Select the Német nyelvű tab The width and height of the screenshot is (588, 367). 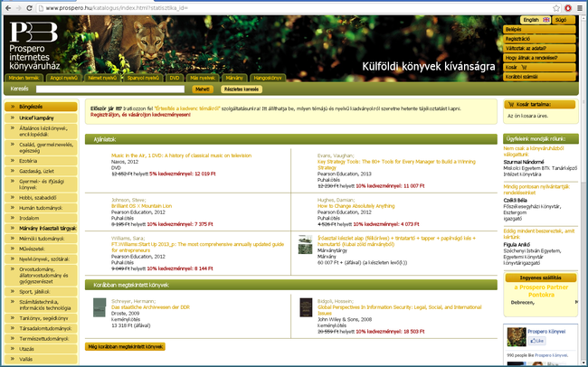[x=102, y=78]
